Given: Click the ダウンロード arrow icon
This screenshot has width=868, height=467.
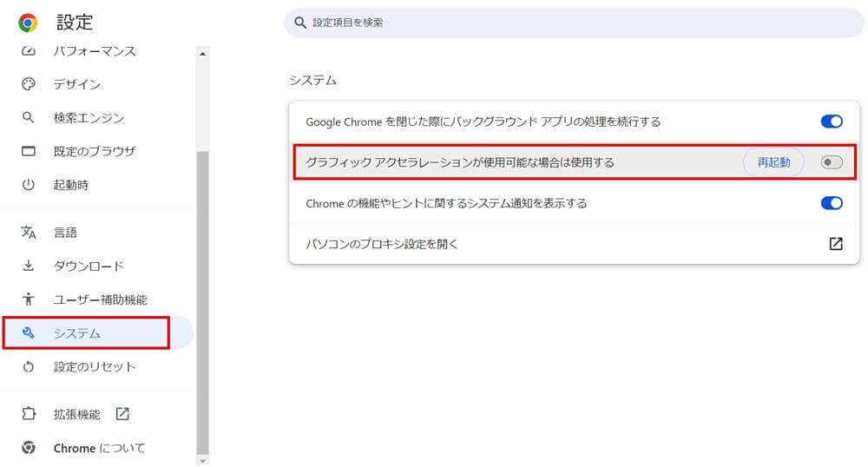Looking at the screenshot, I should pos(29,266).
